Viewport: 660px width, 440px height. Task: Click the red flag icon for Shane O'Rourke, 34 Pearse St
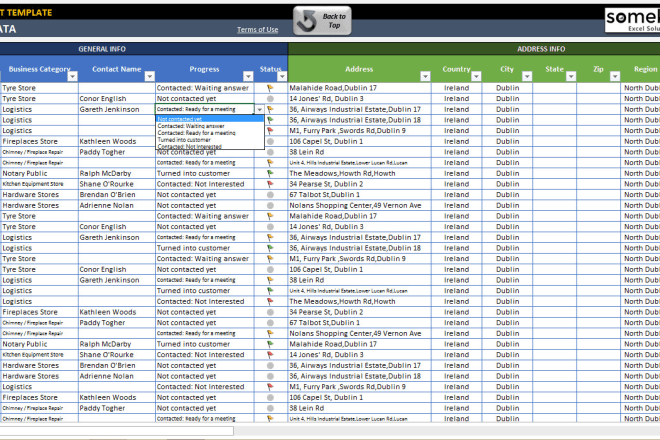pos(270,184)
